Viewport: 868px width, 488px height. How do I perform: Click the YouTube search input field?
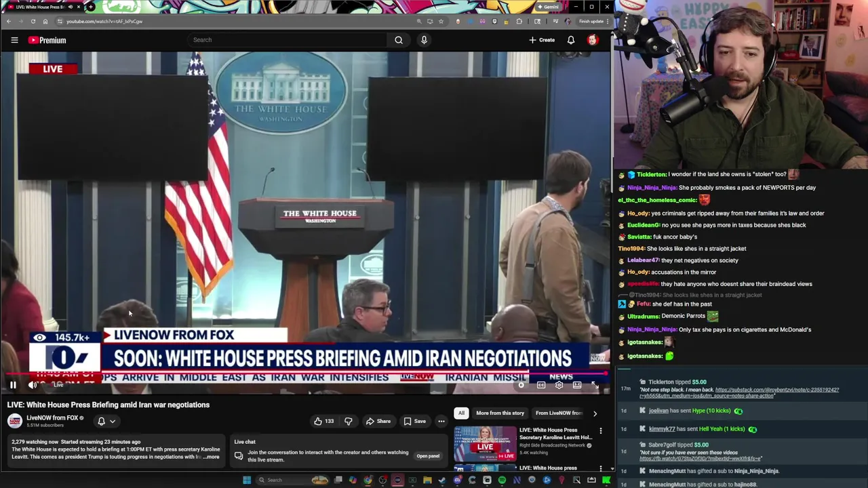point(288,40)
